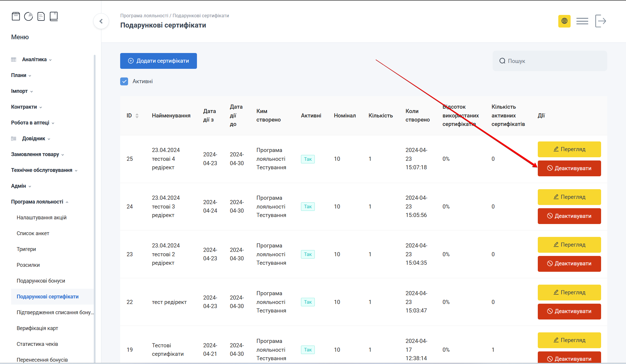The height and width of the screenshot is (364, 626).
Task: Click the logout icon at top right
Action: click(601, 21)
